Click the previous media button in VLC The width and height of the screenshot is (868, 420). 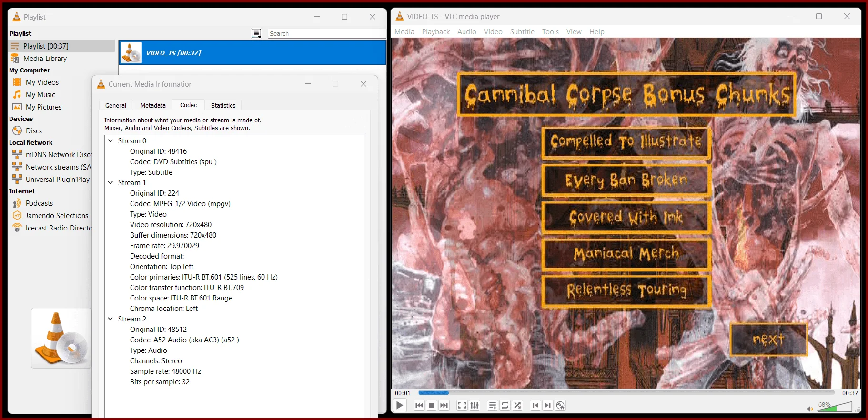click(x=419, y=405)
